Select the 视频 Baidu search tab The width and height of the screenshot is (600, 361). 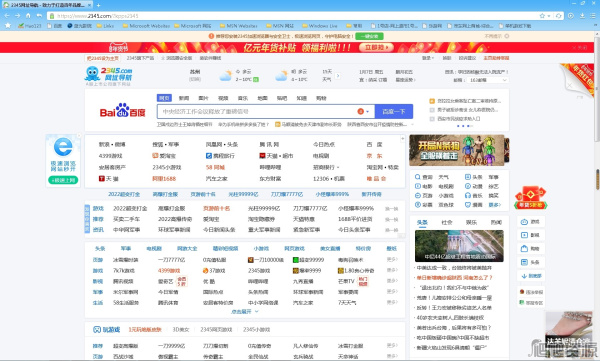click(x=223, y=98)
